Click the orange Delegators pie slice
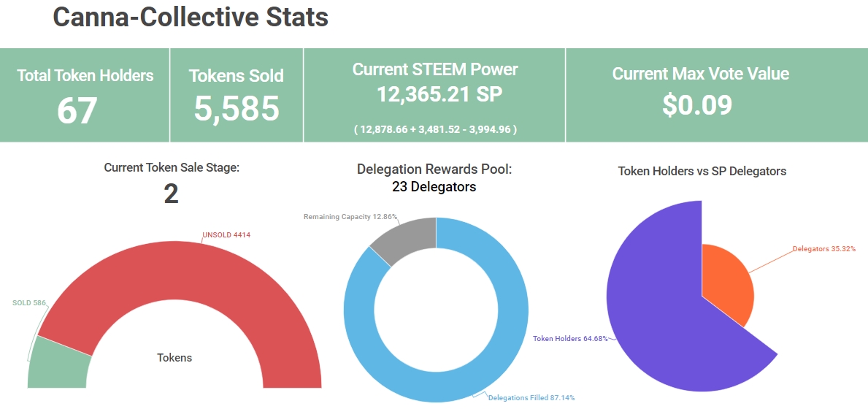This screenshot has width=868, height=409. pyautogui.click(x=726, y=281)
